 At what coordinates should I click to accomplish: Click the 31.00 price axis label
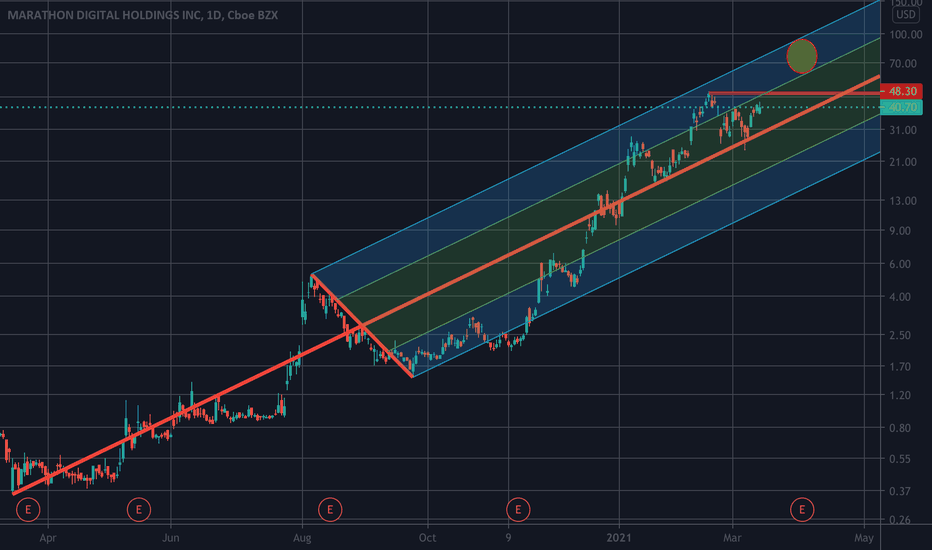903,130
